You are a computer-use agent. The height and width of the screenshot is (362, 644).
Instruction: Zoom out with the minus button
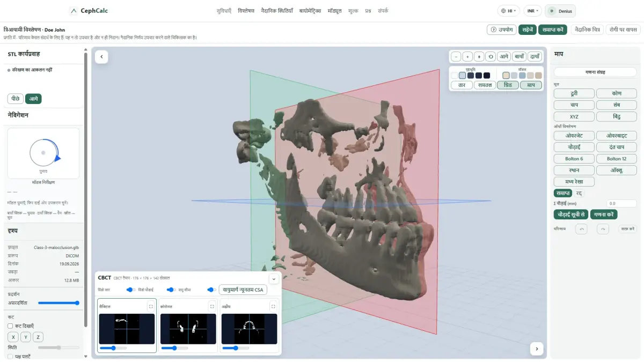(456, 56)
